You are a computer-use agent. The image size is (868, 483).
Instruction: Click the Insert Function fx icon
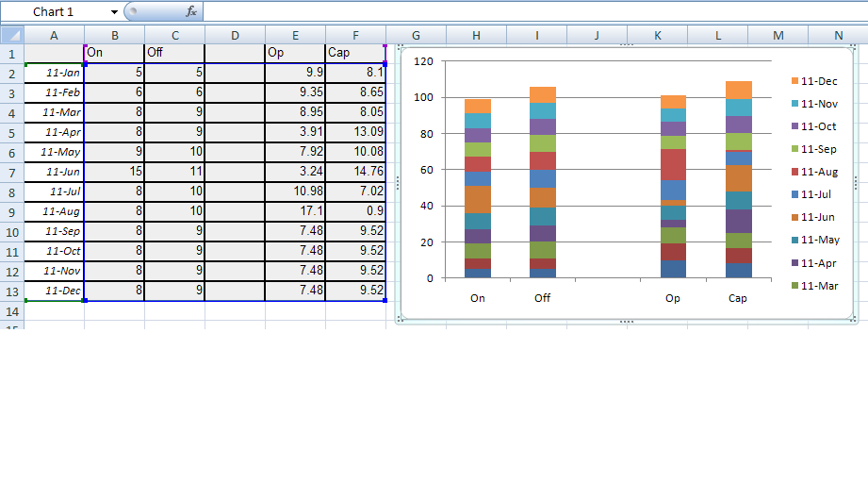click(x=191, y=11)
